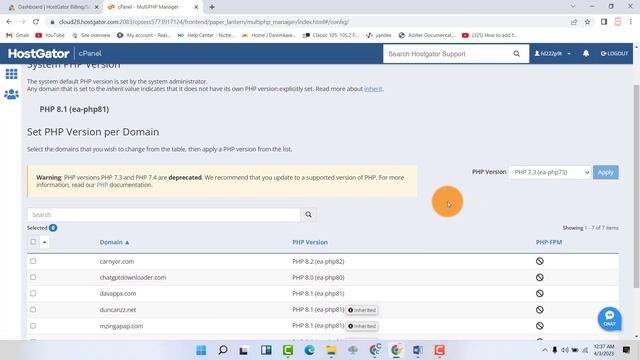640x360 pixels.
Task: Click PHP-FPM disabled icon for davapps.com
Action: pyautogui.click(x=540, y=293)
